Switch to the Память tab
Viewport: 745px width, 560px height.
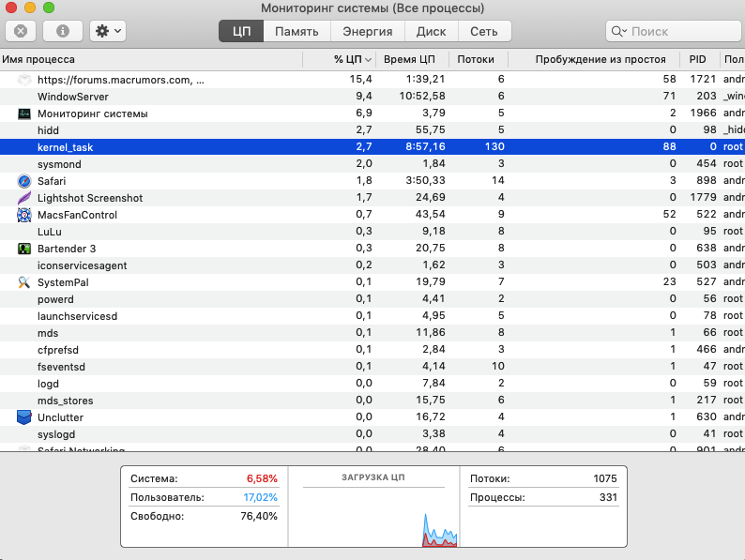[x=296, y=31]
